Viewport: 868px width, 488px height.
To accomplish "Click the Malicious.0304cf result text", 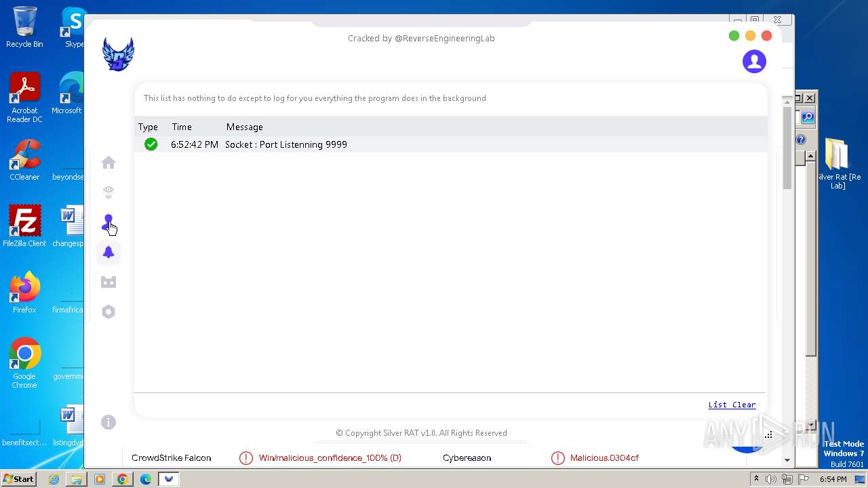I will 604,458.
